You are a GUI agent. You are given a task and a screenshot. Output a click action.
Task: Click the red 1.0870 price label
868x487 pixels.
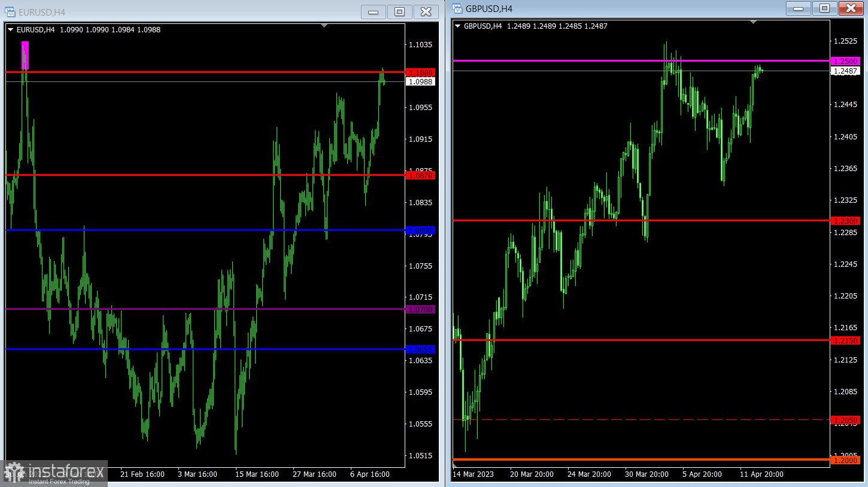[420, 175]
